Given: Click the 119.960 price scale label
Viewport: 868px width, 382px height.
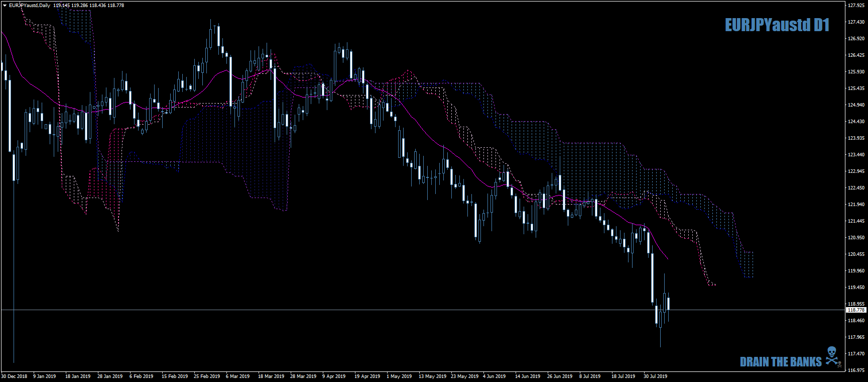Looking at the screenshot, I should [x=856, y=271].
